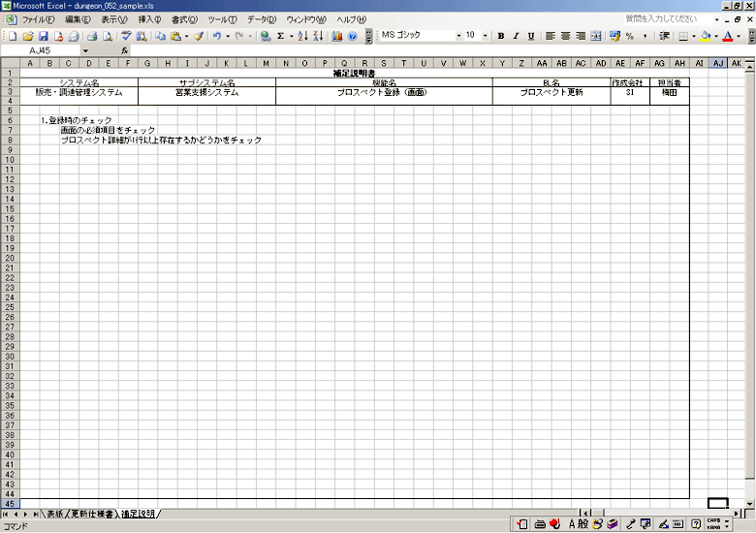The height and width of the screenshot is (533, 756).
Task: Center cell text horizontally
Action: (x=566, y=36)
